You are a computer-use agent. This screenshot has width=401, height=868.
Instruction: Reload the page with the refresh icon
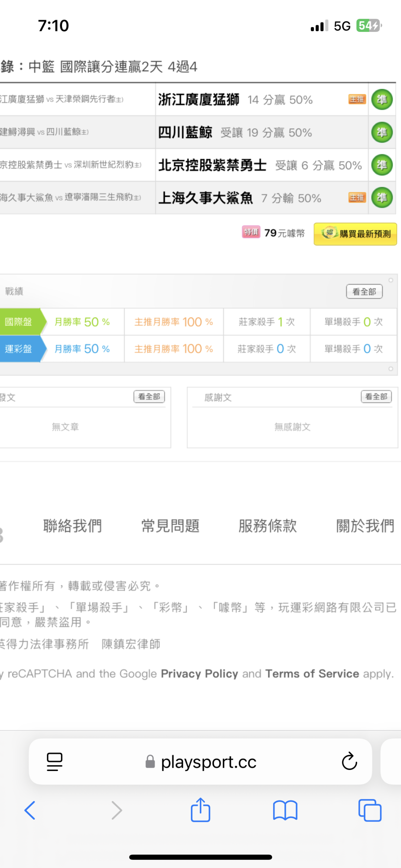[349, 761]
